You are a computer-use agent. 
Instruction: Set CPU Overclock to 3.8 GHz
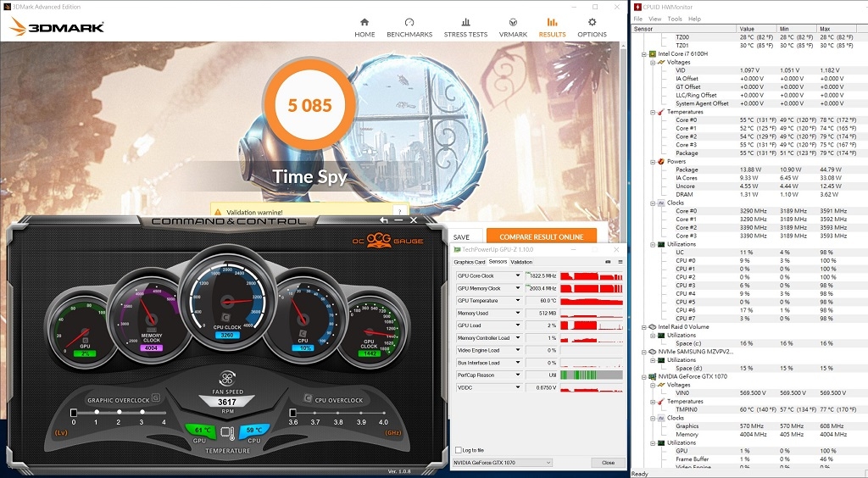(338, 412)
